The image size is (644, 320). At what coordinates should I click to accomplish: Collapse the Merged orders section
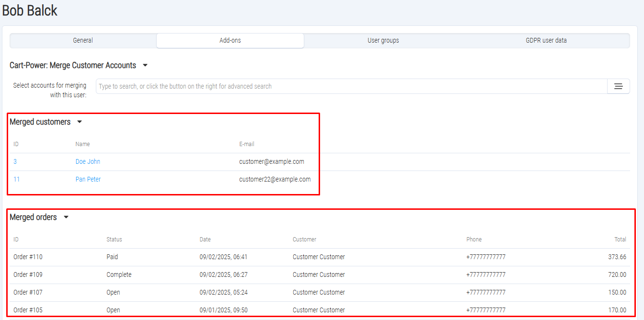(x=66, y=217)
